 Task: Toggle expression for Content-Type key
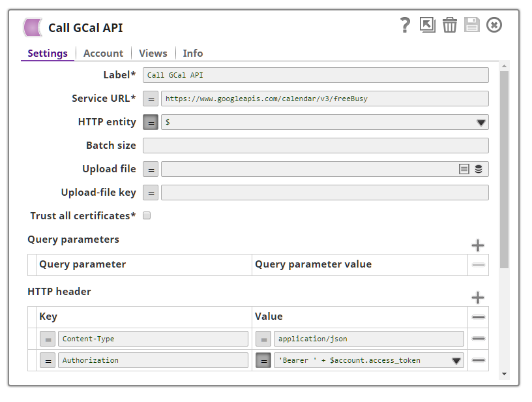(x=48, y=339)
